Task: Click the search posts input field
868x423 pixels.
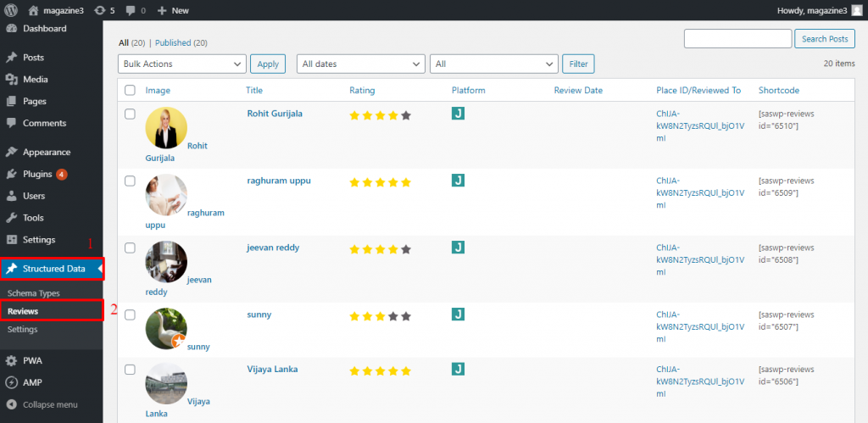Action: 738,39
